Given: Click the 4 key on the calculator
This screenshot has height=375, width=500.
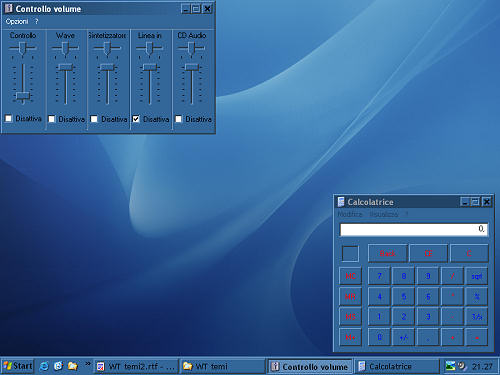Looking at the screenshot, I should (379, 296).
